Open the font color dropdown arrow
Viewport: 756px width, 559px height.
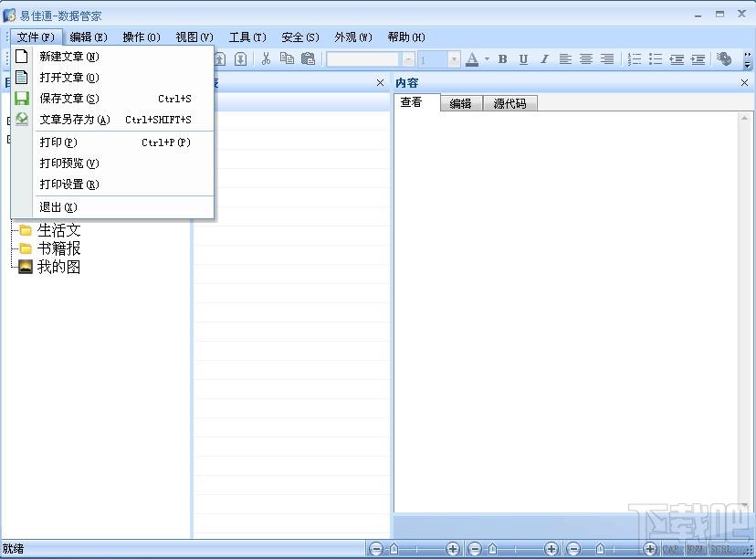(487, 58)
